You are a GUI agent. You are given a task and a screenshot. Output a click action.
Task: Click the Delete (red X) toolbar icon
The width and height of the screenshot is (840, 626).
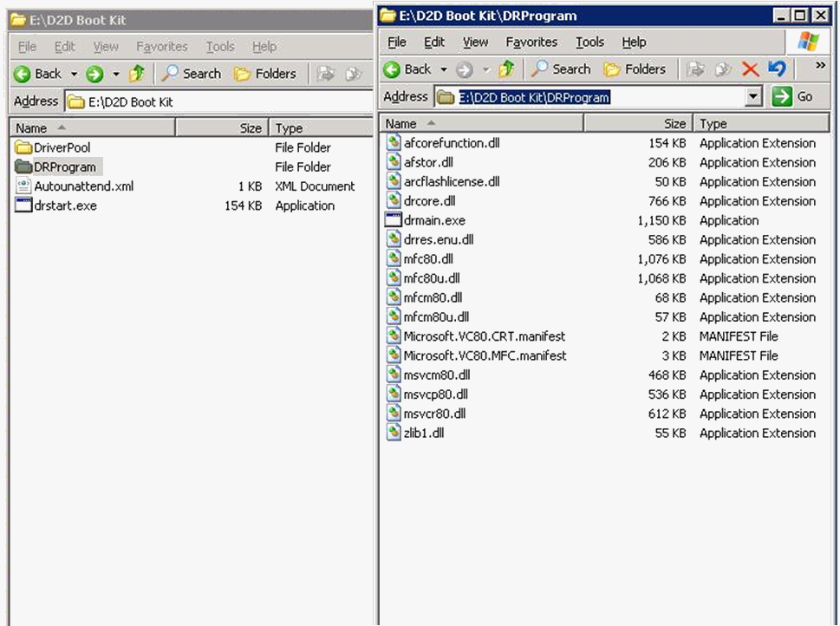(x=751, y=69)
